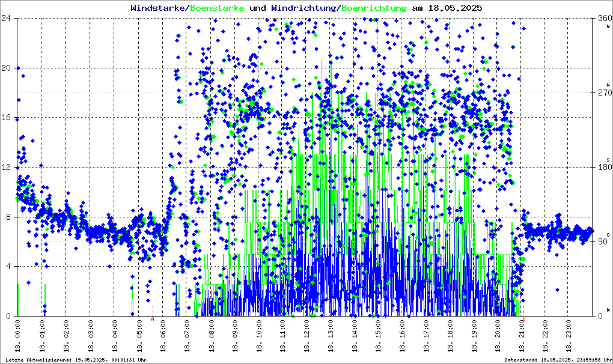Click the left axis value 4

[8, 266]
